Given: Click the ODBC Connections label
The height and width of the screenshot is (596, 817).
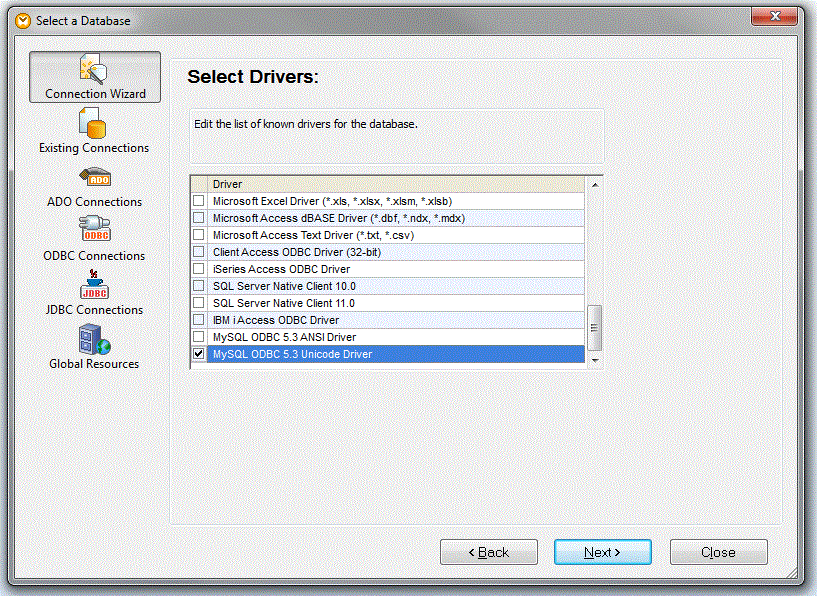Looking at the screenshot, I should 94,256.
